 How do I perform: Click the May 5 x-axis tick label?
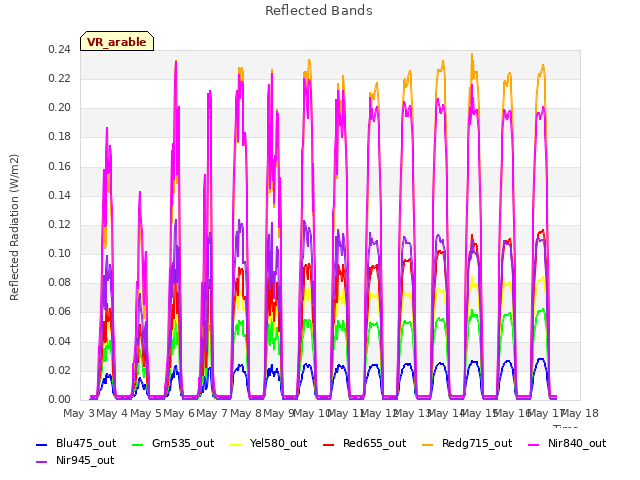(146, 413)
